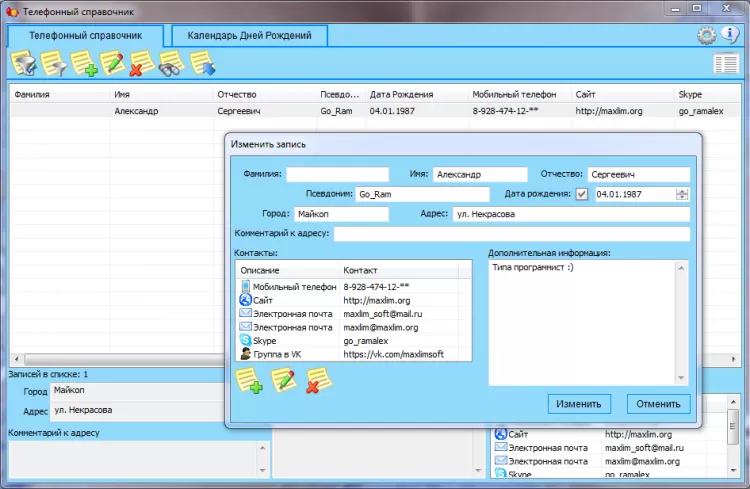
Task: Click the export record arrow icon
Action: tap(202, 65)
